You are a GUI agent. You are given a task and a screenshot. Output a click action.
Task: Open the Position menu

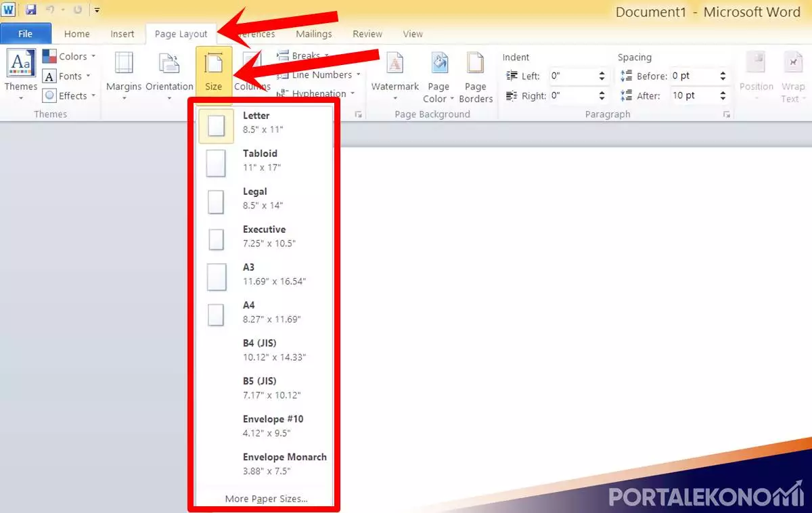[756, 77]
